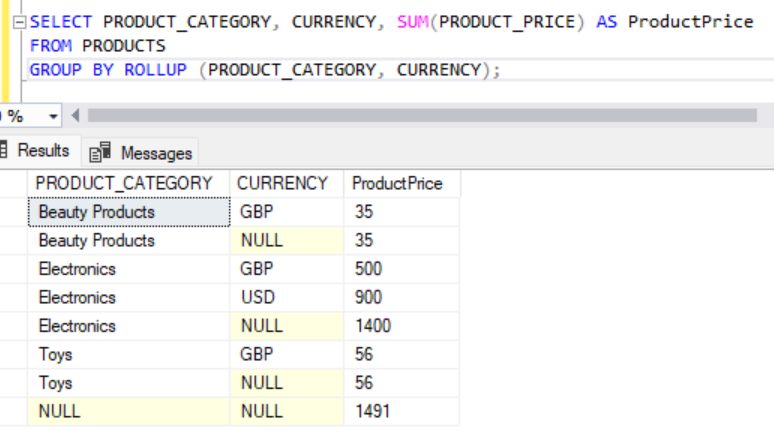Viewport: 774px width, 436px height.
Task: Select the 900 price cell
Action: point(368,298)
